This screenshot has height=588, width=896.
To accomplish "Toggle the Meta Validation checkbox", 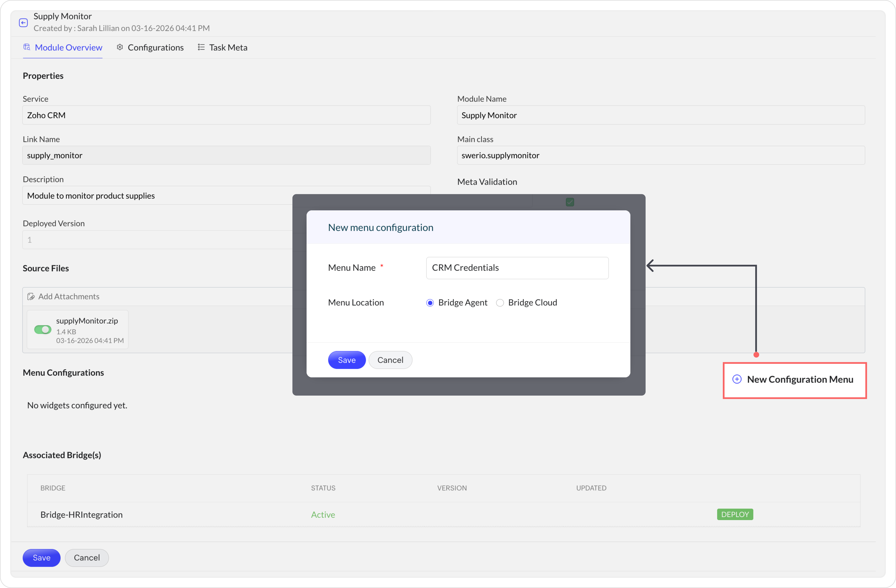I will point(570,202).
